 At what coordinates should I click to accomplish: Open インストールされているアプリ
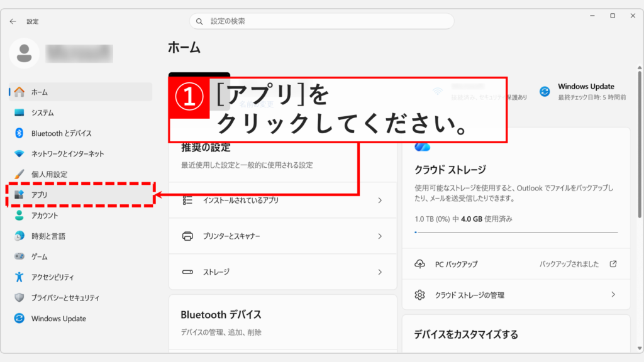point(282,200)
